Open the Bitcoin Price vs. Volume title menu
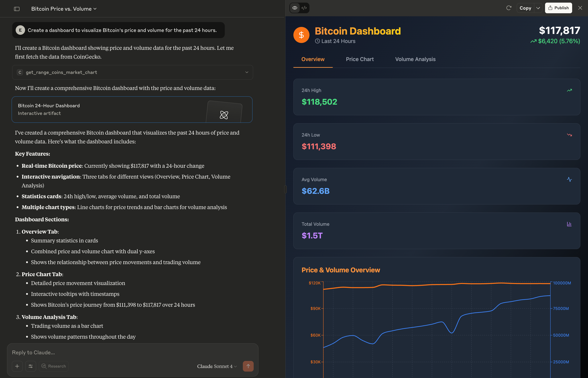 coord(64,9)
